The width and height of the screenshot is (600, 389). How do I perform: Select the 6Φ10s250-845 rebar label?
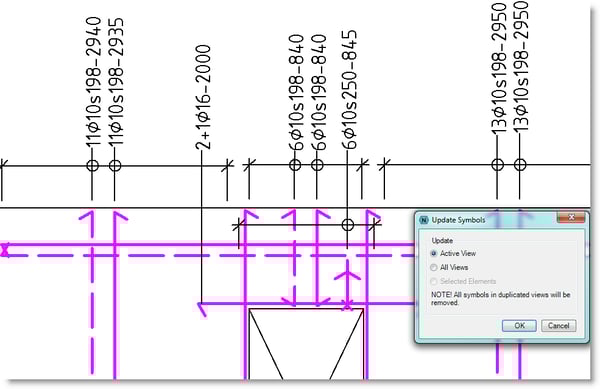click(349, 90)
